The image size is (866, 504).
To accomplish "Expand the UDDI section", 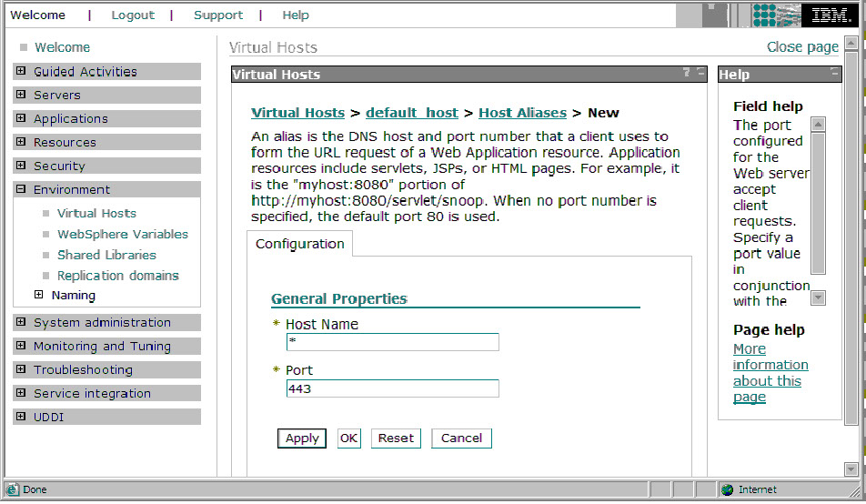I will pyautogui.click(x=21, y=417).
